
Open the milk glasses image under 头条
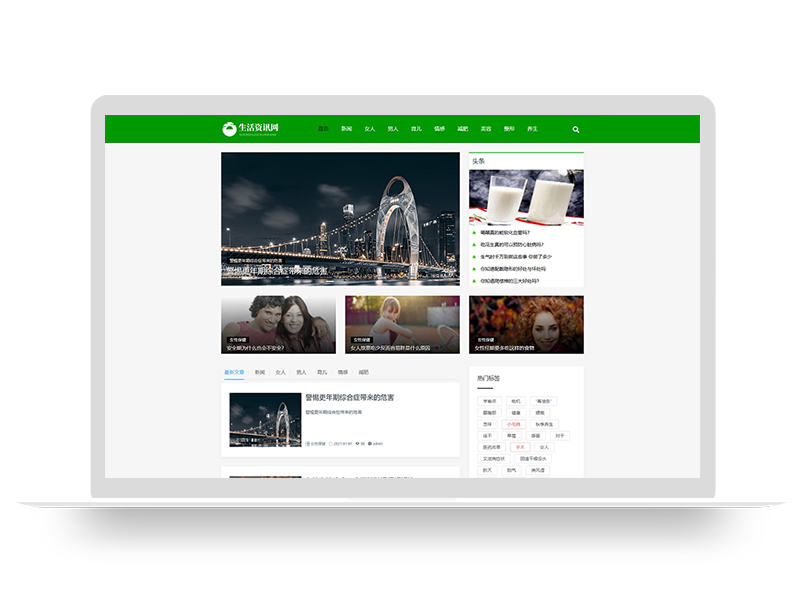click(526, 197)
